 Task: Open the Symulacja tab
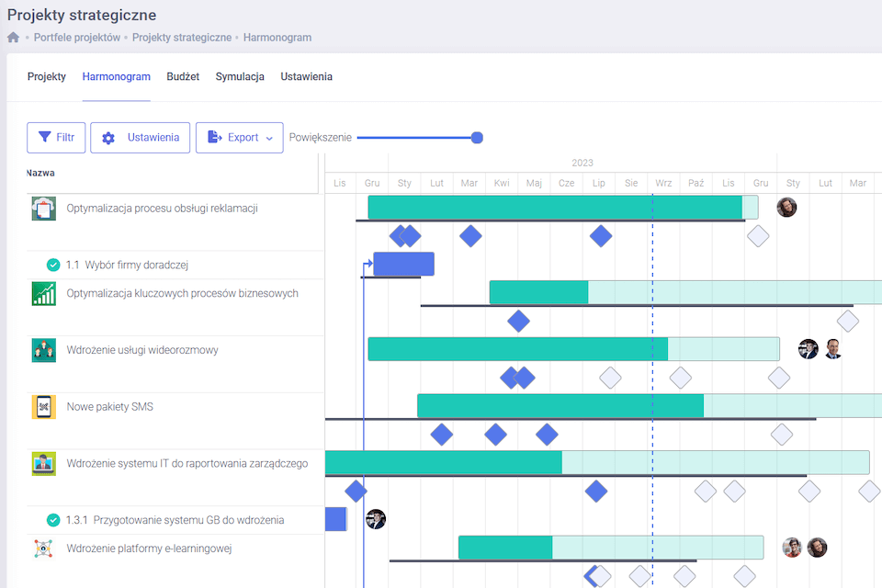click(x=240, y=77)
